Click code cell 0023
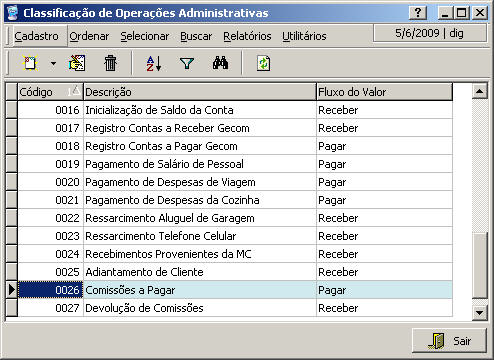Image resolution: width=494 pixels, height=360 pixels. coord(50,236)
